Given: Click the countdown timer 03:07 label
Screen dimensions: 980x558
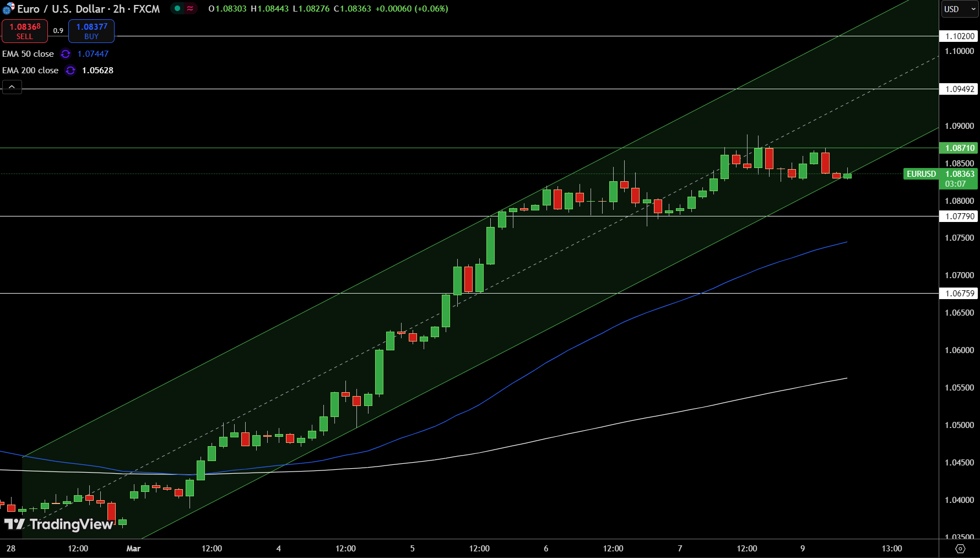Looking at the screenshot, I should pos(955,184).
